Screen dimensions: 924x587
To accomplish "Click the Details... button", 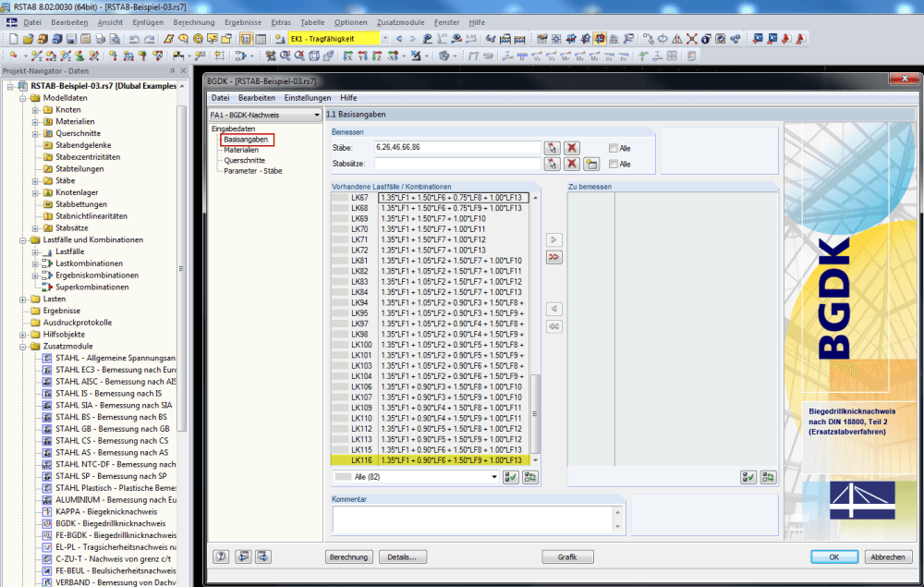I will click(403, 556).
